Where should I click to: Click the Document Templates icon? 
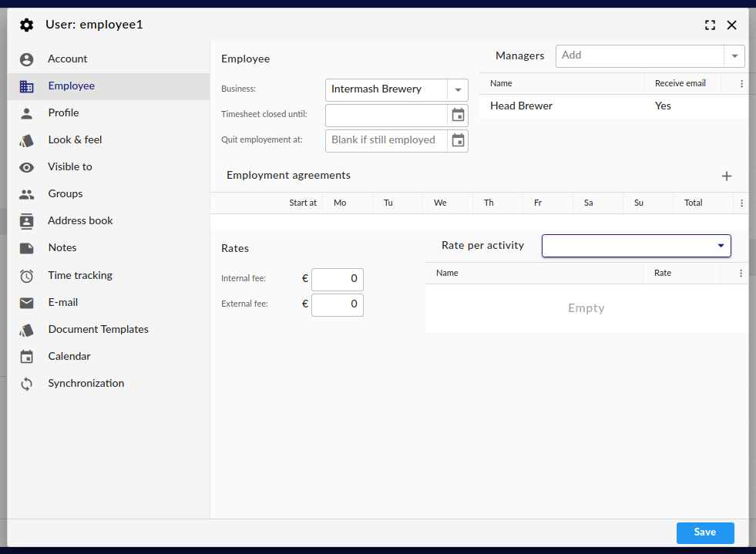click(26, 330)
